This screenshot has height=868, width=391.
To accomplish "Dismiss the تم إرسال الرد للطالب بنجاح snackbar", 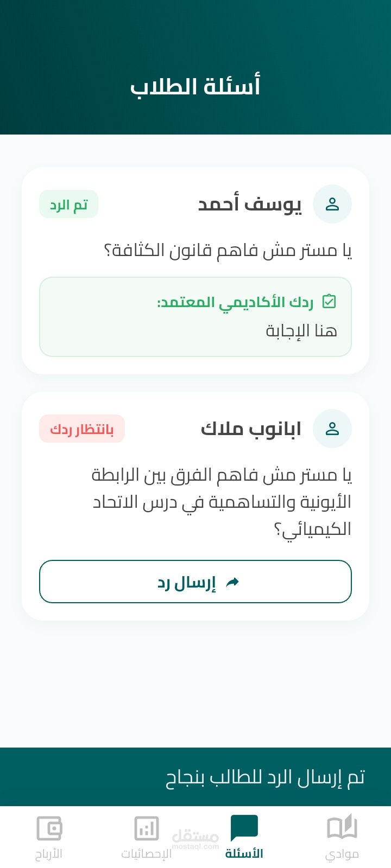I will pos(195,777).
